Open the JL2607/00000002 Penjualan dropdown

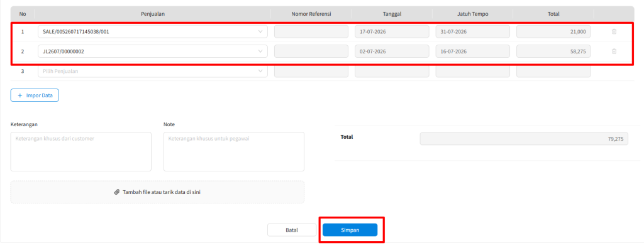tap(153, 51)
